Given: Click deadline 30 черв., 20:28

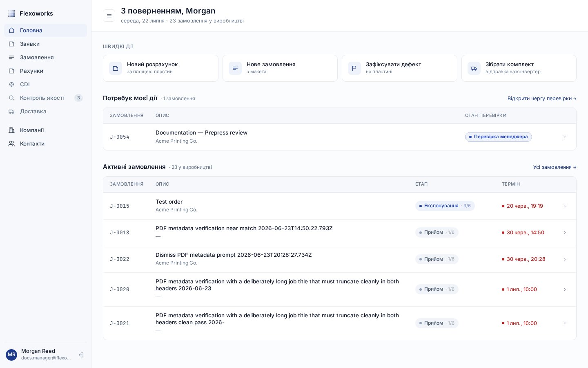Looking at the screenshot, I should point(523,259).
